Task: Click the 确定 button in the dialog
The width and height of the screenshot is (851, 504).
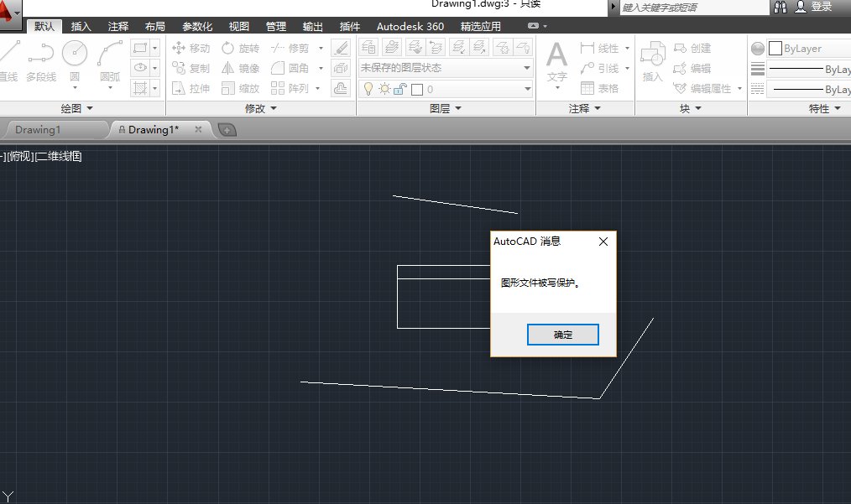Action: pyautogui.click(x=562, y=335)
